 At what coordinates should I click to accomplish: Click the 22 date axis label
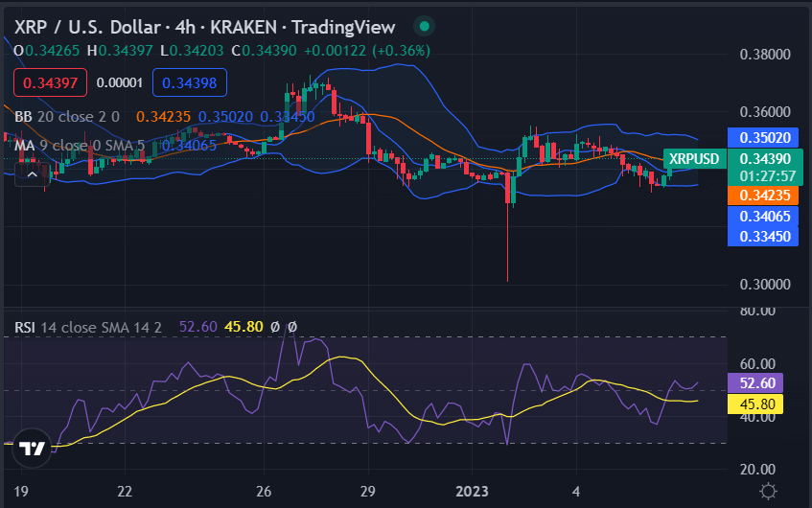point(125,492)
